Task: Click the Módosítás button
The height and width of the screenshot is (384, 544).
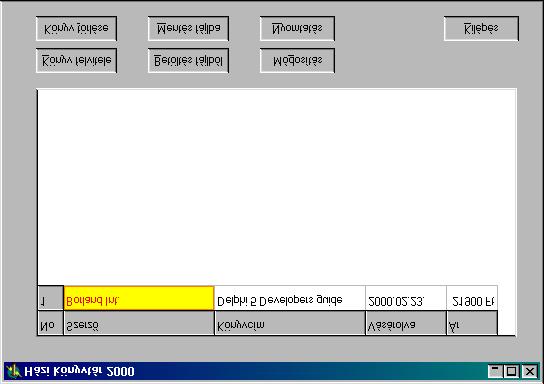Action: (x=297, y=61)
